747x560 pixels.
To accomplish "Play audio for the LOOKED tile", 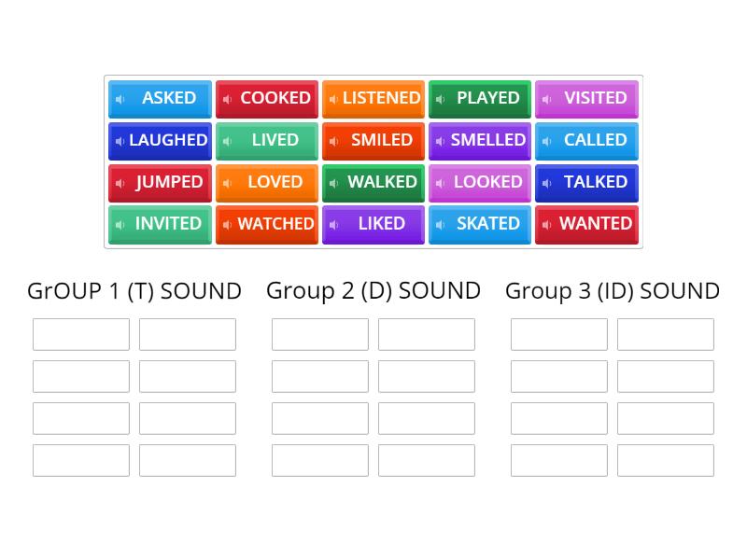I will point(440,183).
